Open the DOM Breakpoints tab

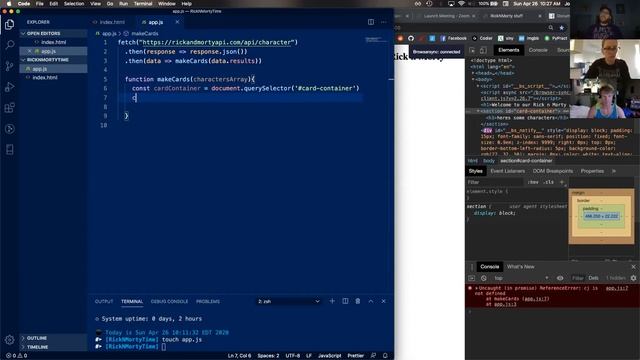(x=553, y=171)
